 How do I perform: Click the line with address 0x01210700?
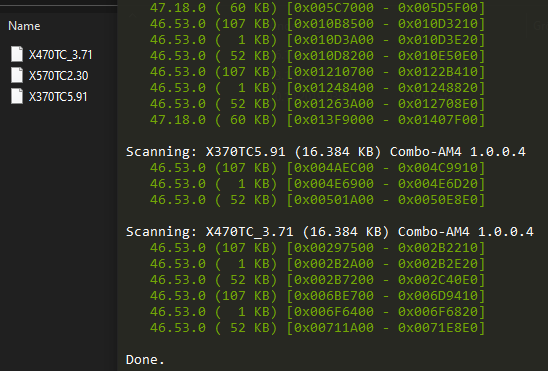(x=317, y=72)
